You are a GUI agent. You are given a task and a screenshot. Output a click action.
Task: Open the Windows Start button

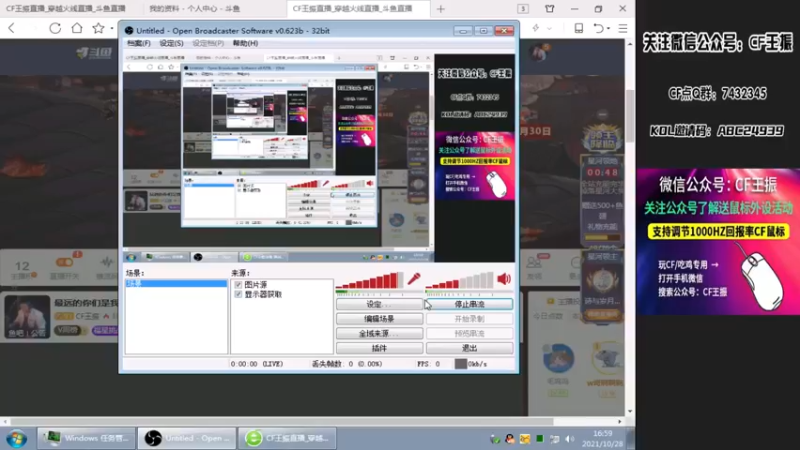click(17, 439)
